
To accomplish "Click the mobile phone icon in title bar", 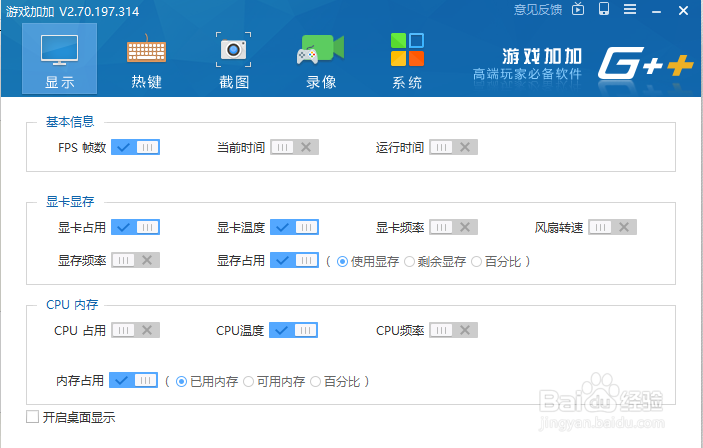I will point(604,9).
